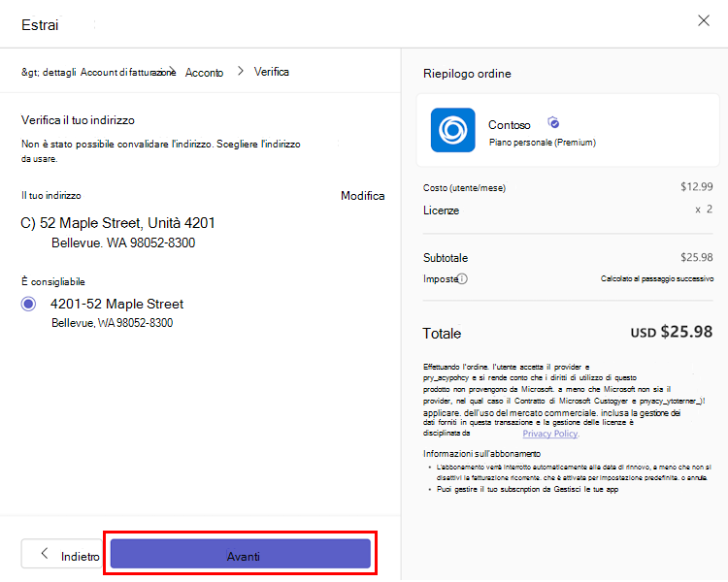Click the suggested address 4201-52 Maple Street
Image resolution: width=728 pixels, height=582 pixels.
pyautogui.click(x=117, y=304)
